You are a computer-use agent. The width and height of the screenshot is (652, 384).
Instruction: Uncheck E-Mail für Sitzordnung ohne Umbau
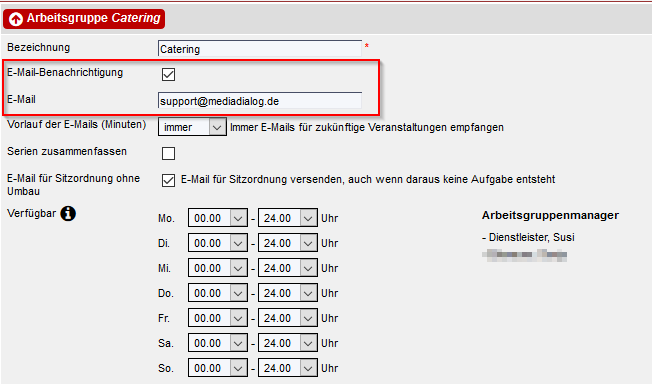pyautogui.click(x=168, y=181)
